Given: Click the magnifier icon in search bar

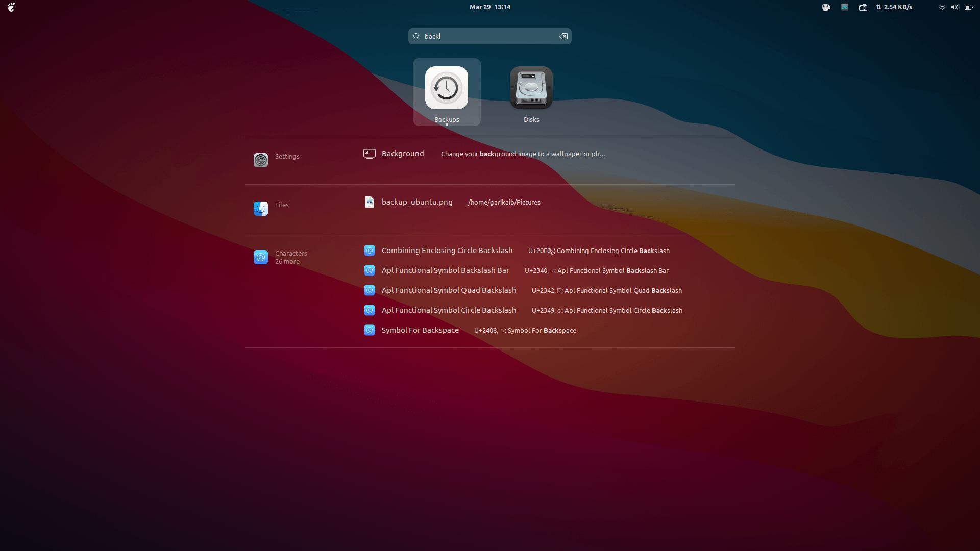Looking at the screenshot, I should pyautogui.click(x=416, y=36).
